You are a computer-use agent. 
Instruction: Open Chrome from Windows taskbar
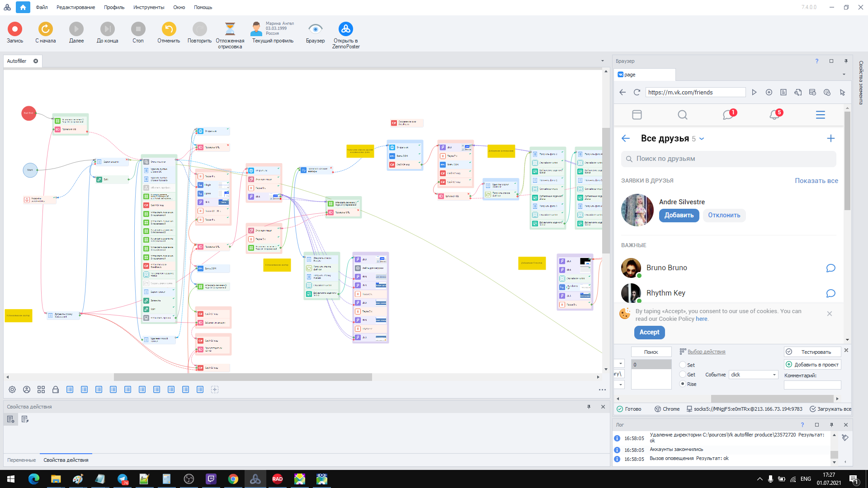(x=233, y=479)
